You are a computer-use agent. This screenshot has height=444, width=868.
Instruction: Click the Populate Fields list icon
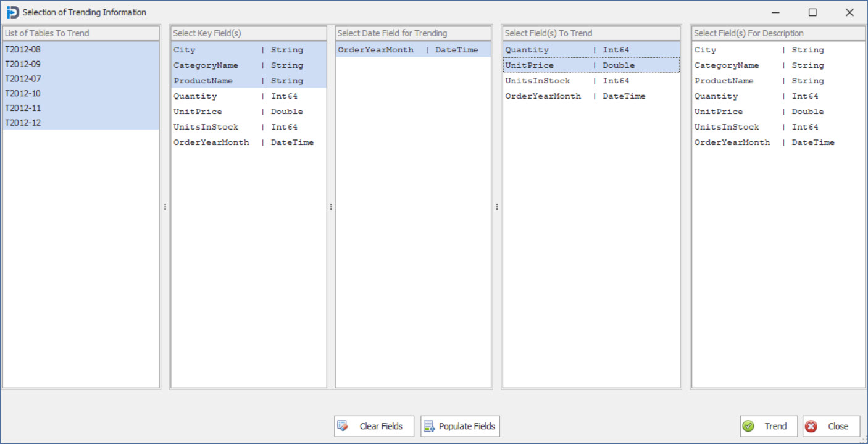(430, 426)
